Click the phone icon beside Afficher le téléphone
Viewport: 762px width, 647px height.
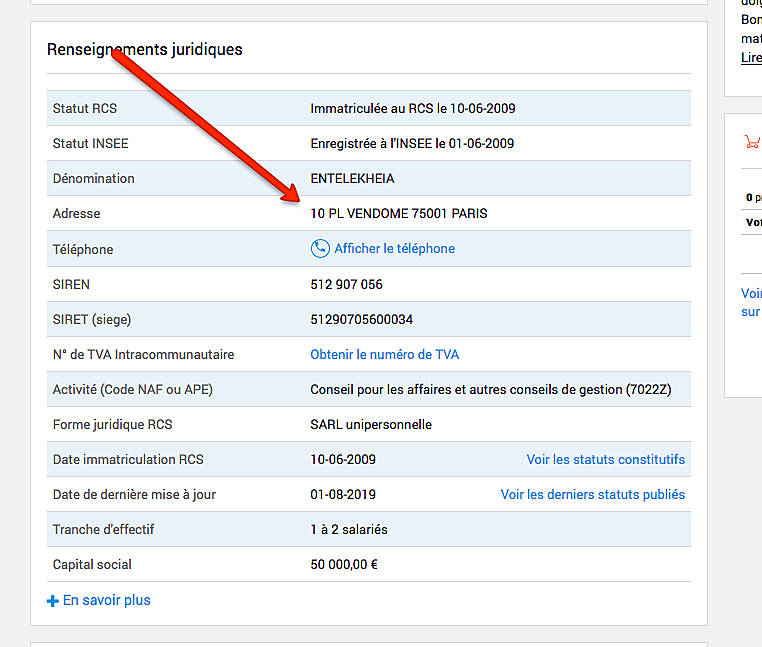320,248
